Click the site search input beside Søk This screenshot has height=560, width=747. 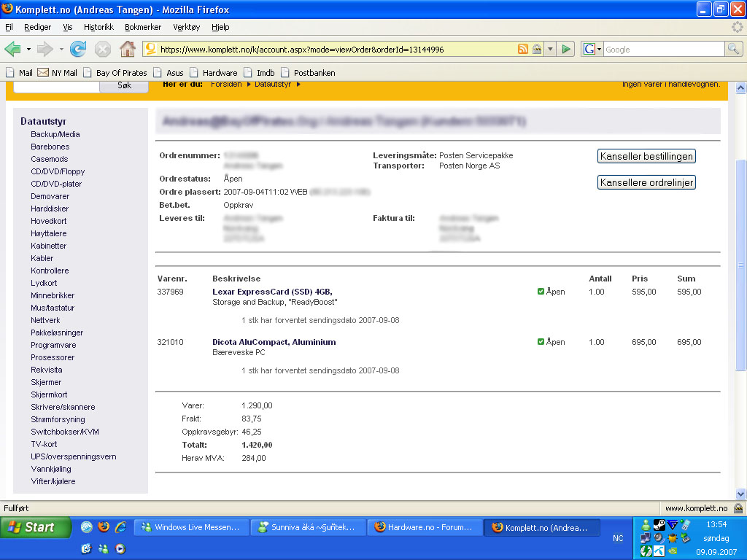(56, 86)
